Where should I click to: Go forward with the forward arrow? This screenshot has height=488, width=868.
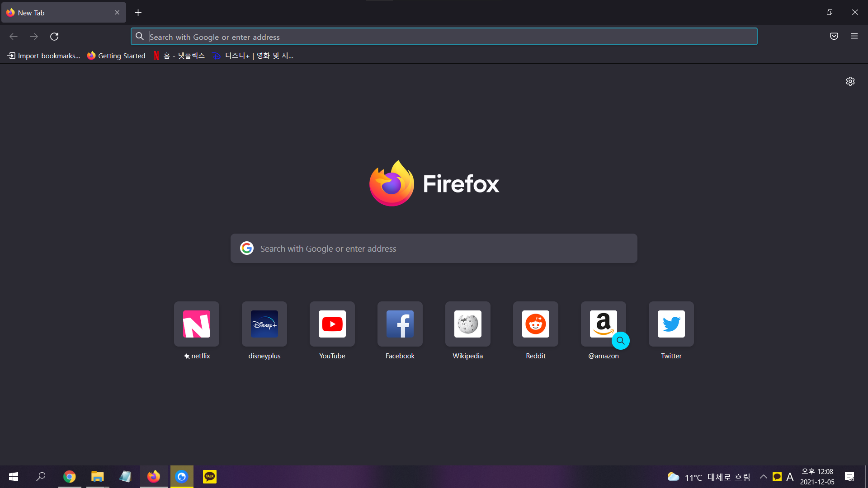coord(34,37)
